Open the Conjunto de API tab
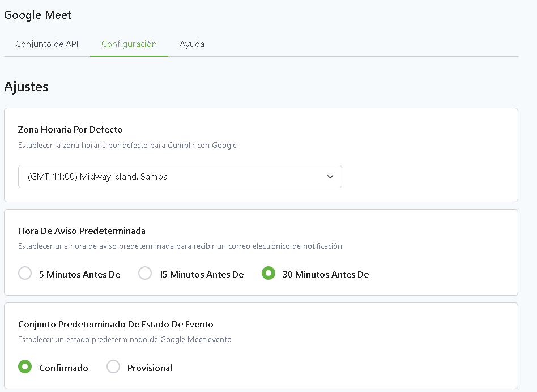The width and height of the screenshot is (537, 392). tap(47, 44)
